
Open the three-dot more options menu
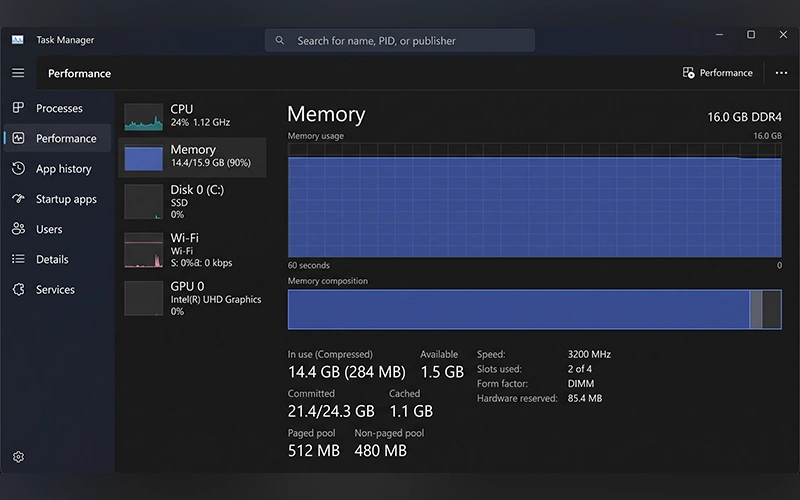point(781,73)
